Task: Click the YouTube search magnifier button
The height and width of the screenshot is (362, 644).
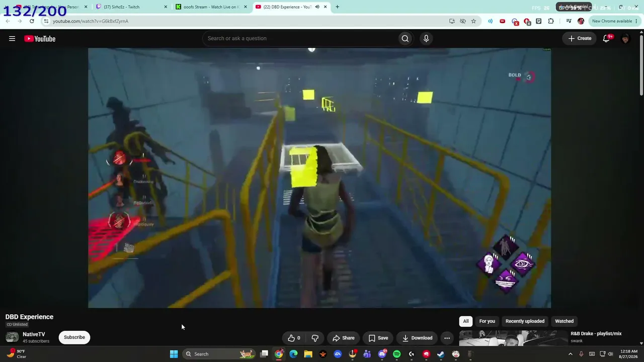Action: (405, 39)
